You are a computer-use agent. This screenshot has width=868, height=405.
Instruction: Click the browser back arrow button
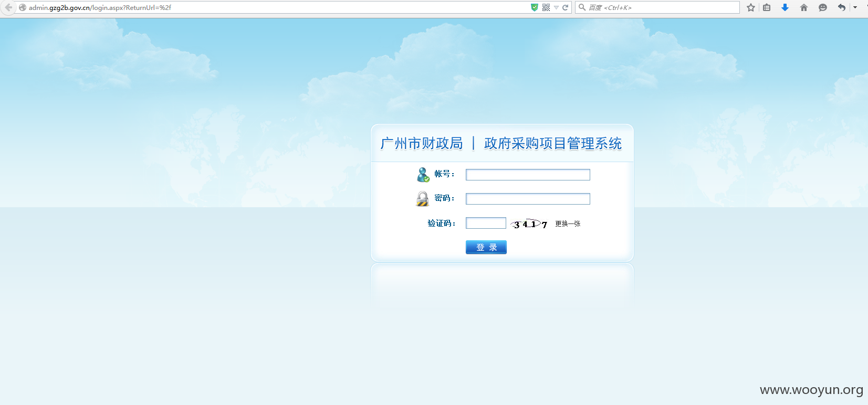click(8, 7)
